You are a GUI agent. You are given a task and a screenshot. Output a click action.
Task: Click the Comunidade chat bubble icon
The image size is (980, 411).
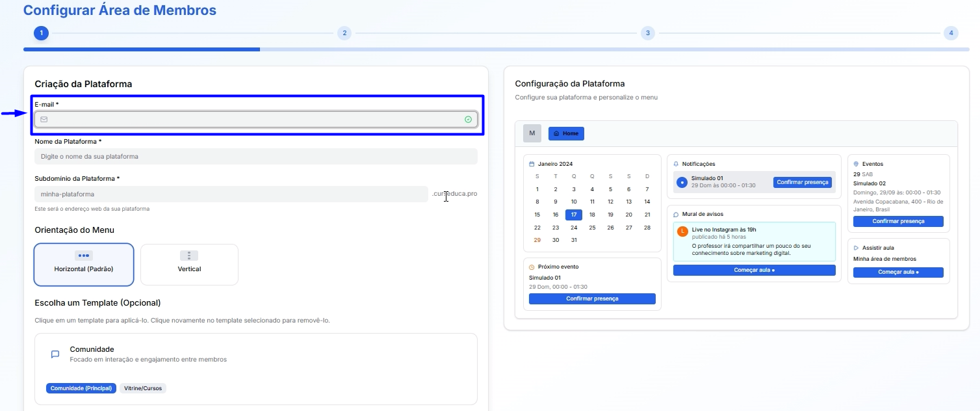click(55, 354)
